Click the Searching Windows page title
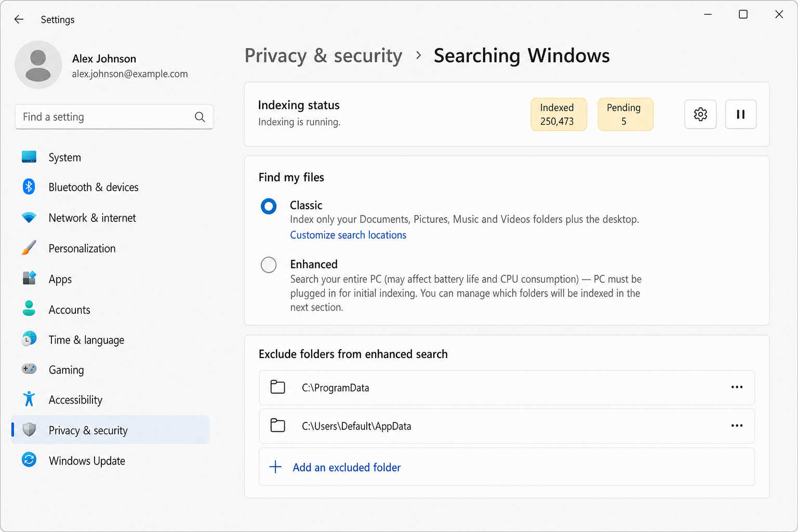The image size is (798, 532). (522, 56)
